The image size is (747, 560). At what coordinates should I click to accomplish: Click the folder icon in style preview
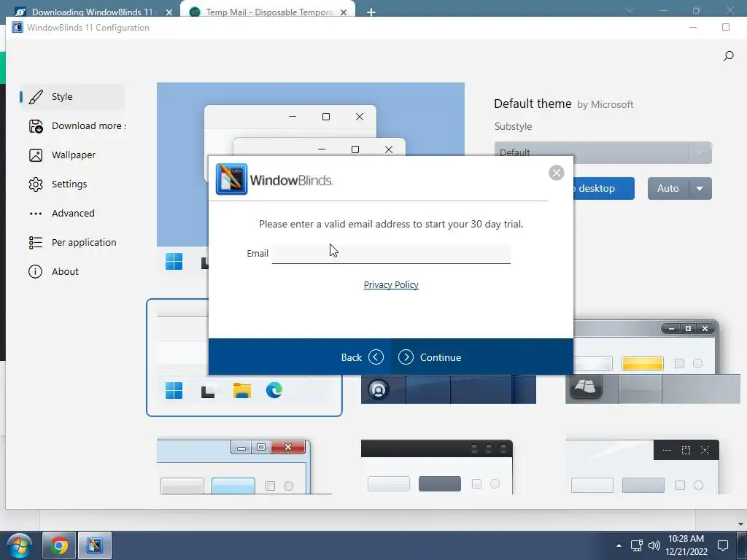(x=242, y=391)
